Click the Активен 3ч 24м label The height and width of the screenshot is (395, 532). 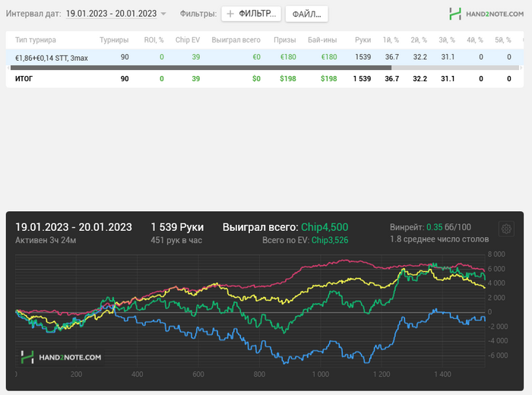pyautogui.click(x=46, y=240)
